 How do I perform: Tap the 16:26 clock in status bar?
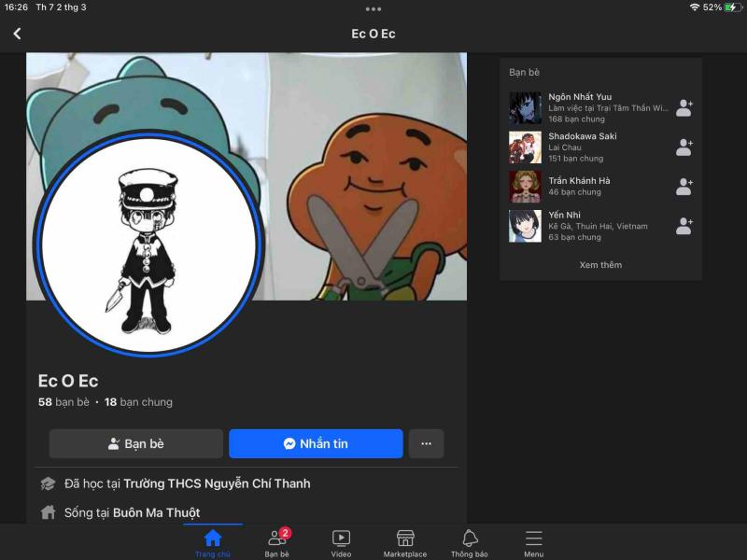point(16,7)
